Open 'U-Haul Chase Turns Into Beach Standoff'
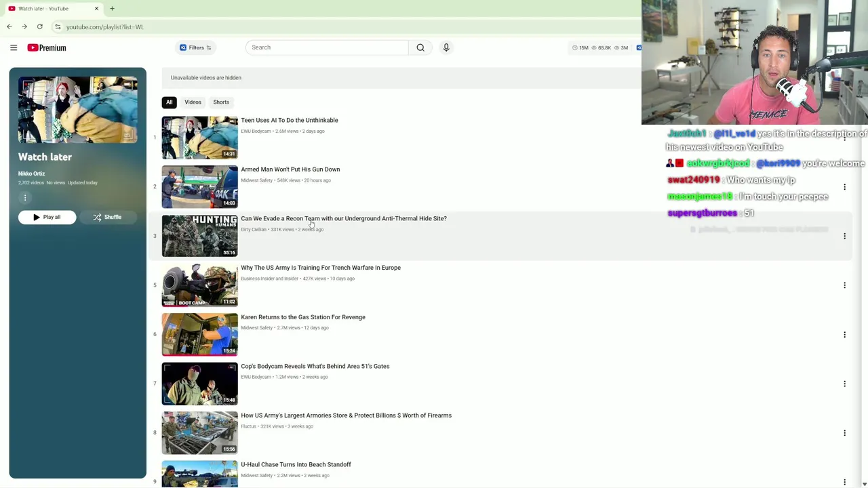Image resolution: width=868 pixels, height=488 pixels. tap(296, 464)
